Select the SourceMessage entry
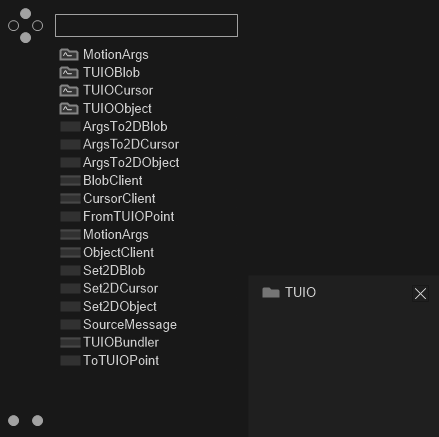Viewport: 439px width, 437px height. (x=130, y=325)
